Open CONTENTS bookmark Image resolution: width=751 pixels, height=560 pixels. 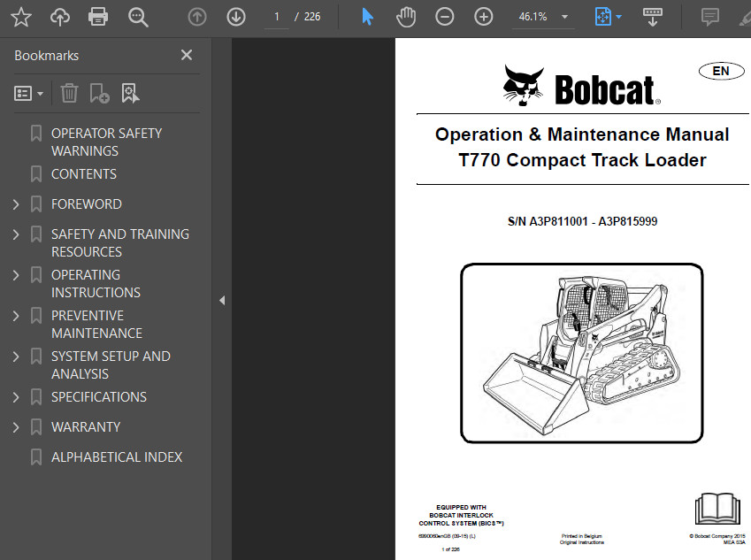tap(84, 174)
